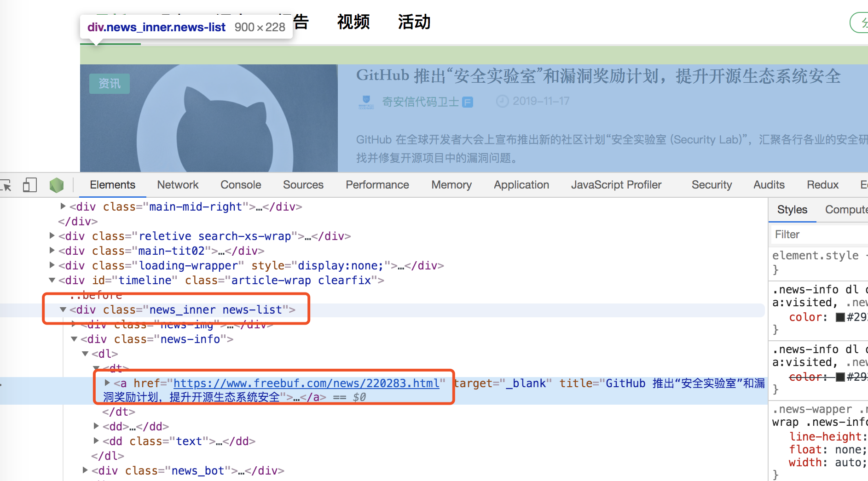Collapse the news-info div node
868x481 pixels.
[74, 339]
